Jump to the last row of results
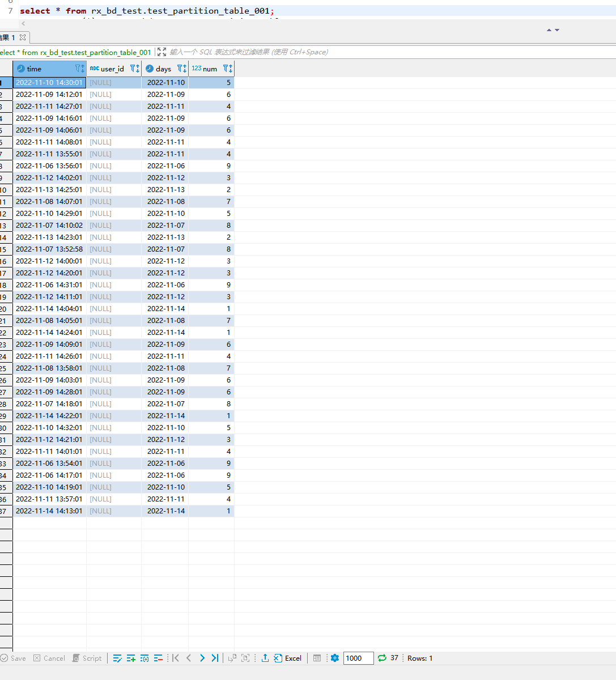Image resolution: width=616 pixels, height=680 pixels. (x=215, y=658)
